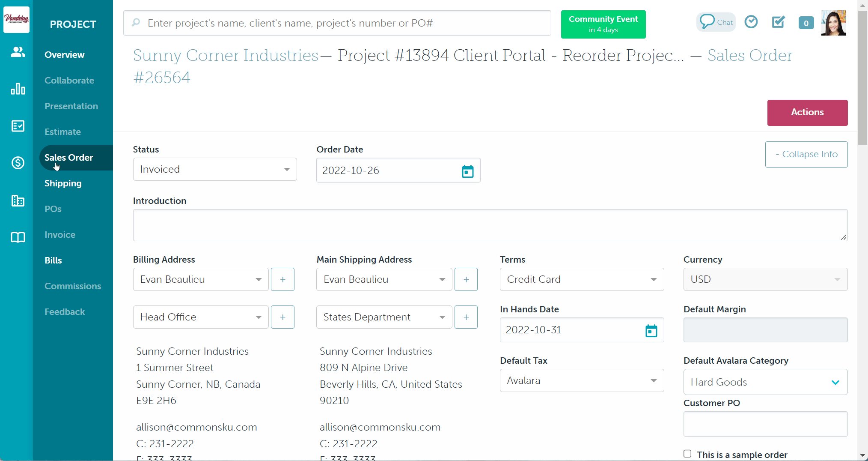
Task: Open In Hands Date calendar icon
Action: point(651,330)
